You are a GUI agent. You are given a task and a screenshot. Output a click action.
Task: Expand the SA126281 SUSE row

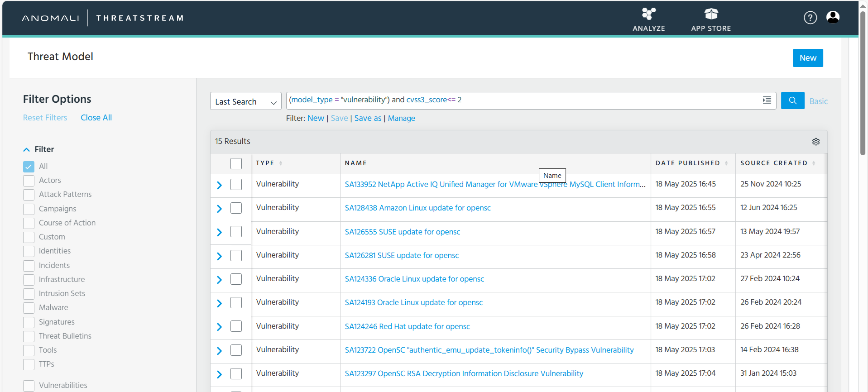point(219,256)
